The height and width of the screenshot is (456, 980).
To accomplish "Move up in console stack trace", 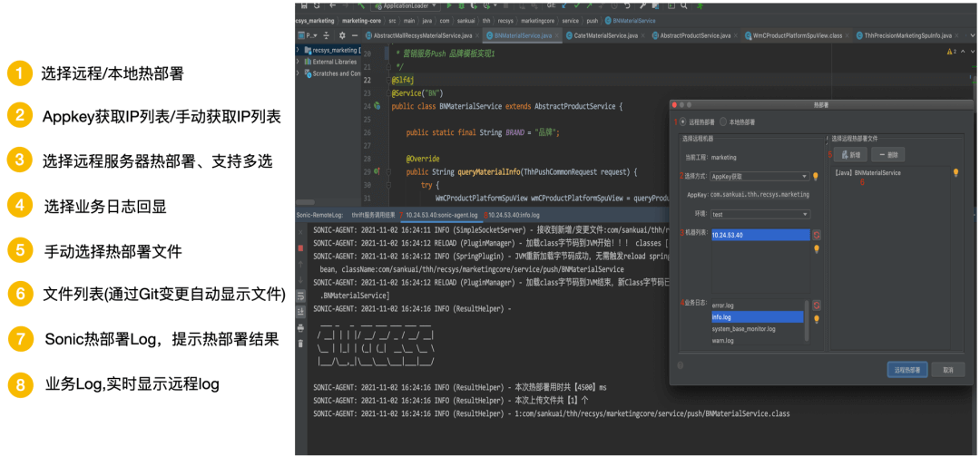I will (x=300, y=264).
